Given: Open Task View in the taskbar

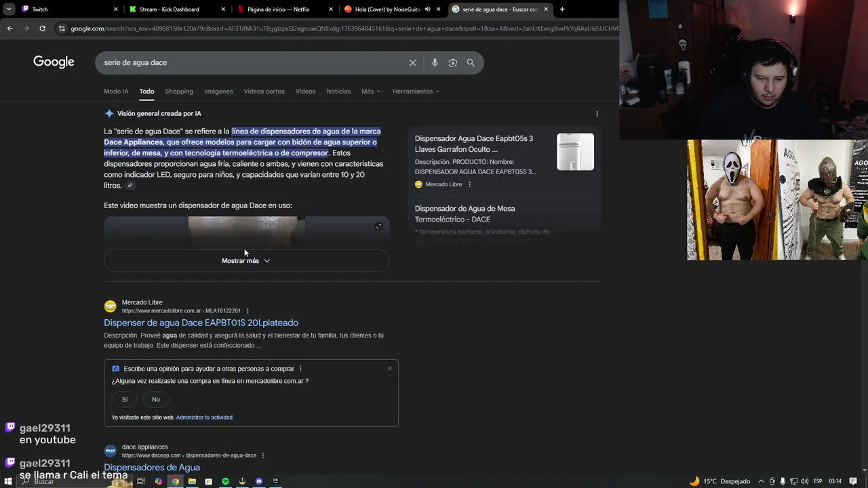Looking at the screenshot, I should click(x=141, y=481).
